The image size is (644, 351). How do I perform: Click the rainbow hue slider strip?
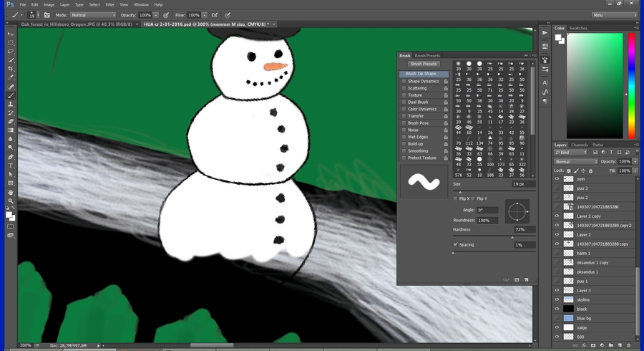click(x=632, y=86)
